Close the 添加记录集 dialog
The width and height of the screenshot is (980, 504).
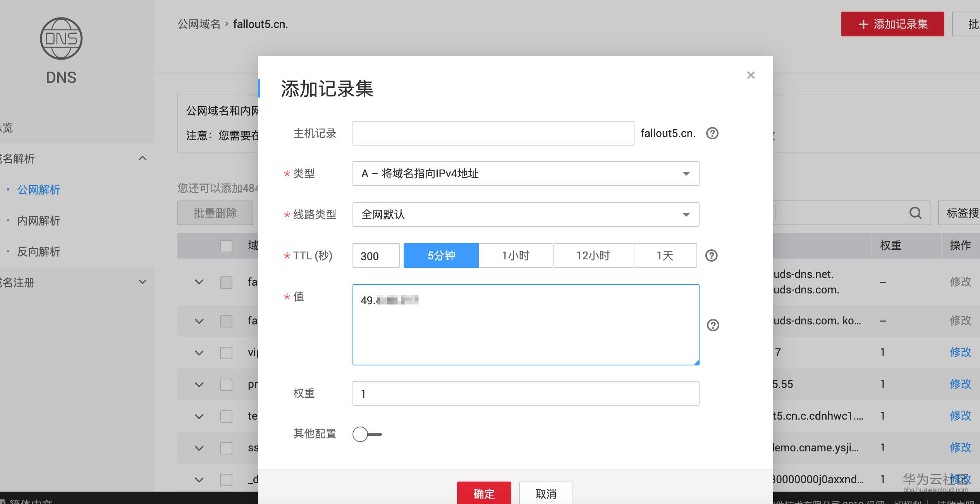pyautogui.click(x=751, y=75)
